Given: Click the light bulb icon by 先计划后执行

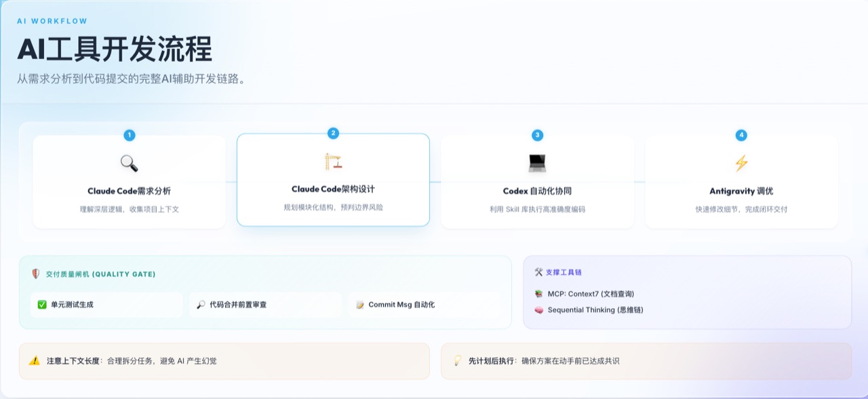Looking at the screenshot, I should (457, 361).
